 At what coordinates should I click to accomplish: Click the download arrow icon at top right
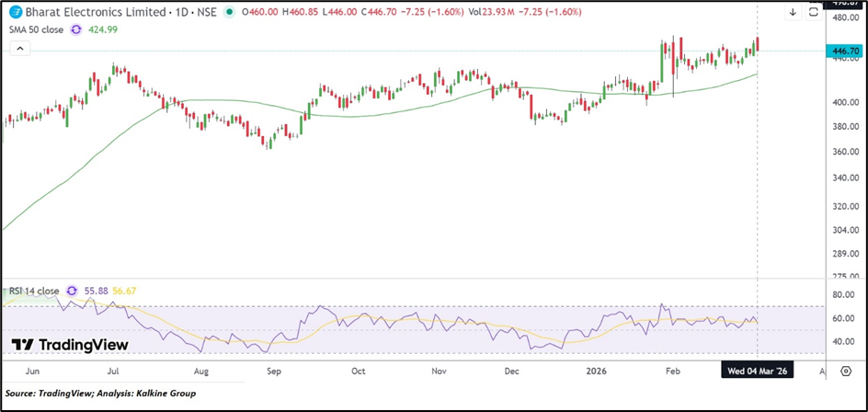click(x=793, y=13)
